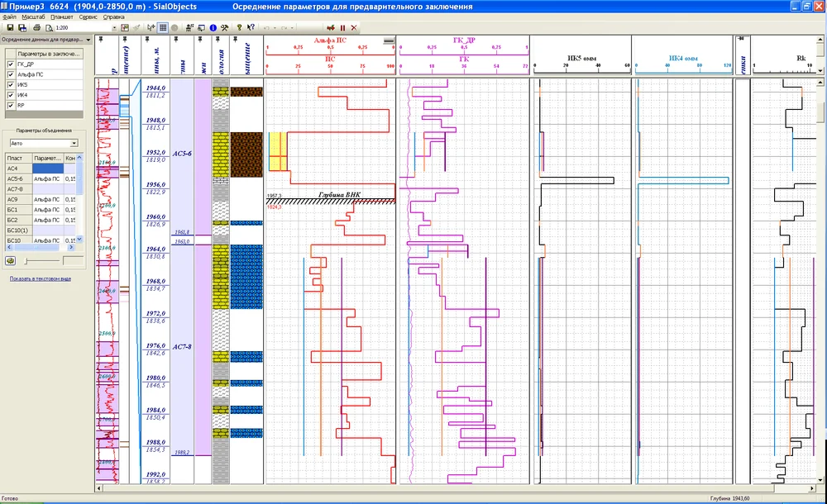Open Print Preview from the toolbar
Viewport: 827px width, 504px height.
point(47,27)
